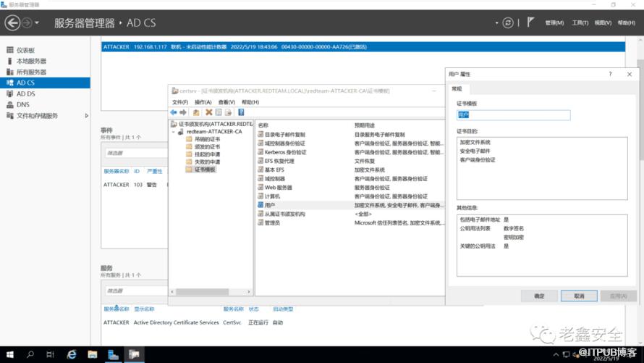Image resolution: width=644 pixels, height=363 pixels.
Task: Select ATTACKER server row highlighted in blue
Action: point(363,47)
